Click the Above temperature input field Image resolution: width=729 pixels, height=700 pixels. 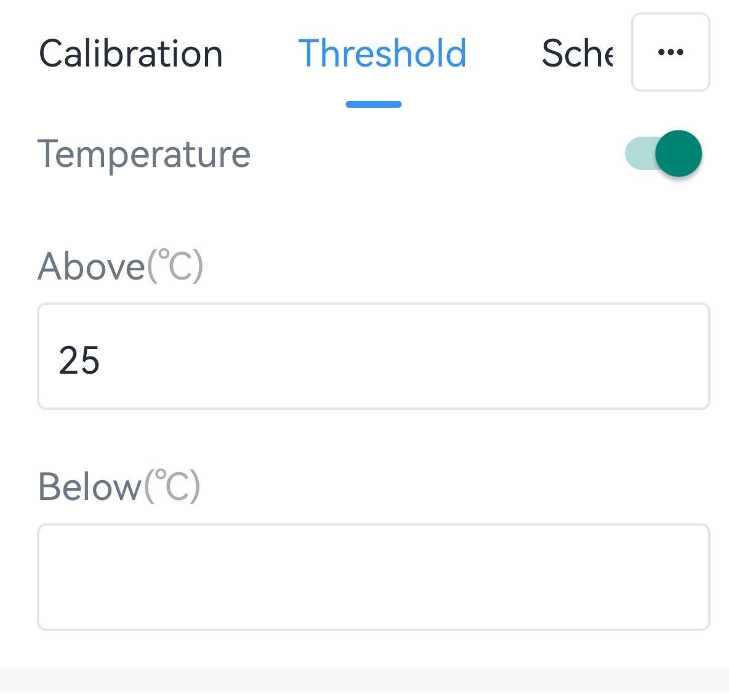[373, 356]
